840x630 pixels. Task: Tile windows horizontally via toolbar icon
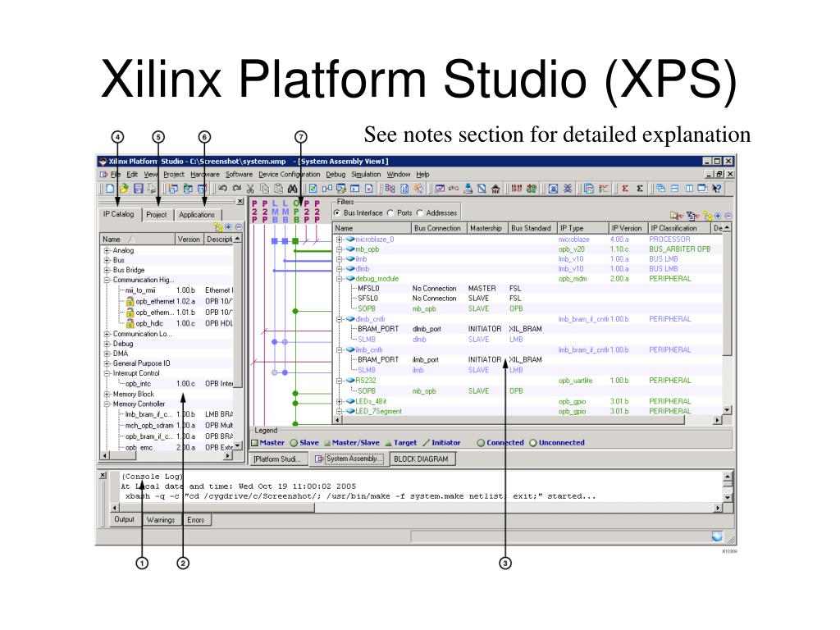tap(674, 189)
